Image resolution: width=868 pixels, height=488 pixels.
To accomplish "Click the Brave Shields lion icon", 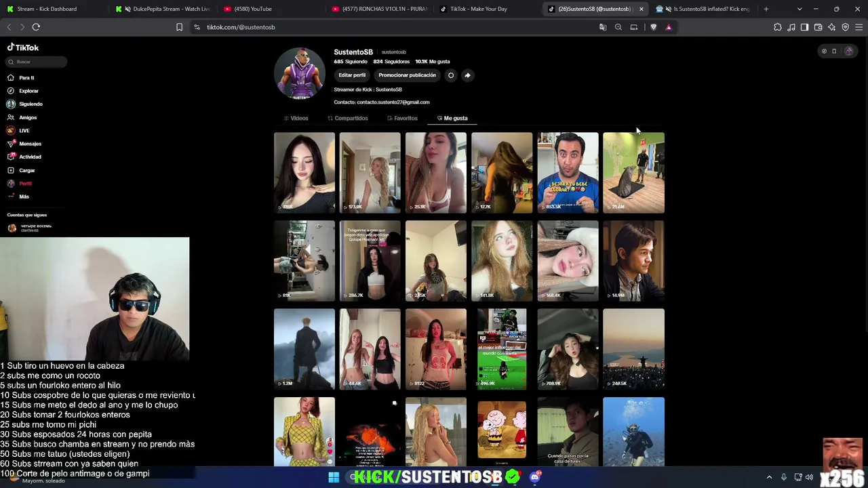I will coord(654,27).
